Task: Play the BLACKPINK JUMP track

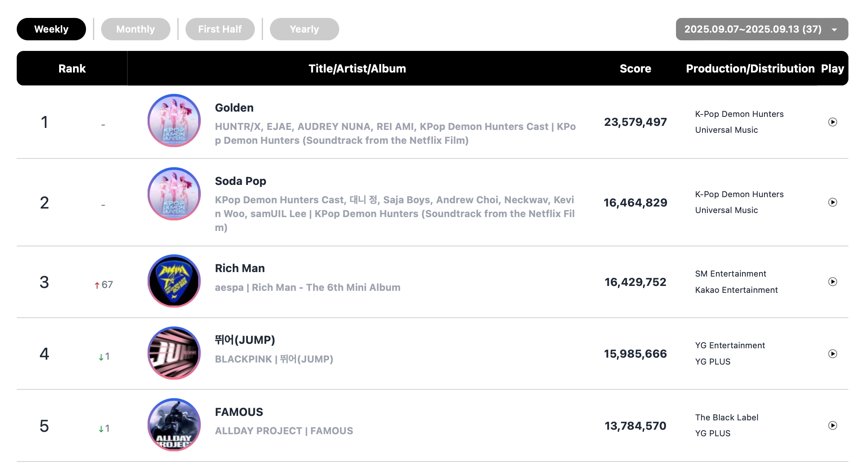Action: pyautogui.click(x=832, y=354)
